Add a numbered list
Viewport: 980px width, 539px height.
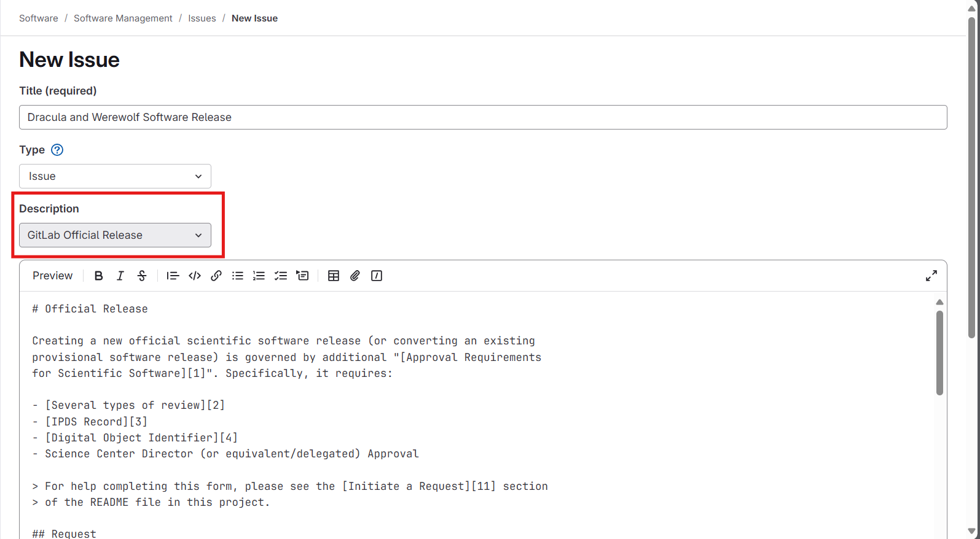pos(259,276)
